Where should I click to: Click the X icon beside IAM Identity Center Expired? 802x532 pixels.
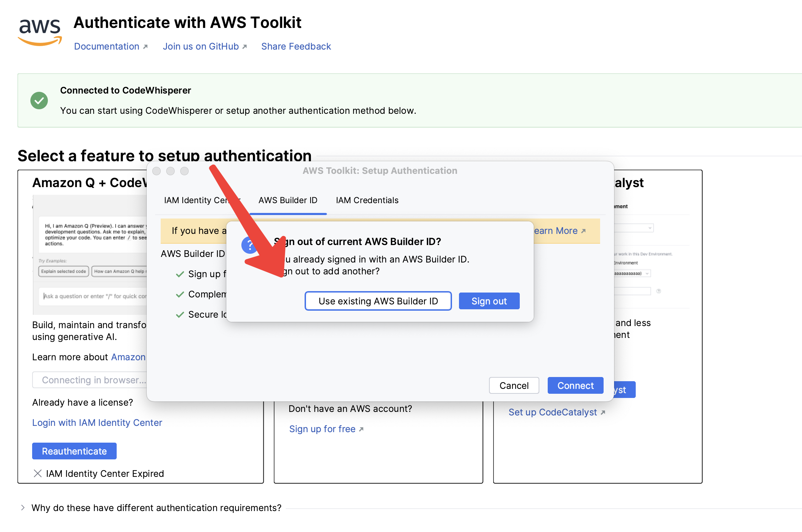pyautogui.click(x=38, y=473)
